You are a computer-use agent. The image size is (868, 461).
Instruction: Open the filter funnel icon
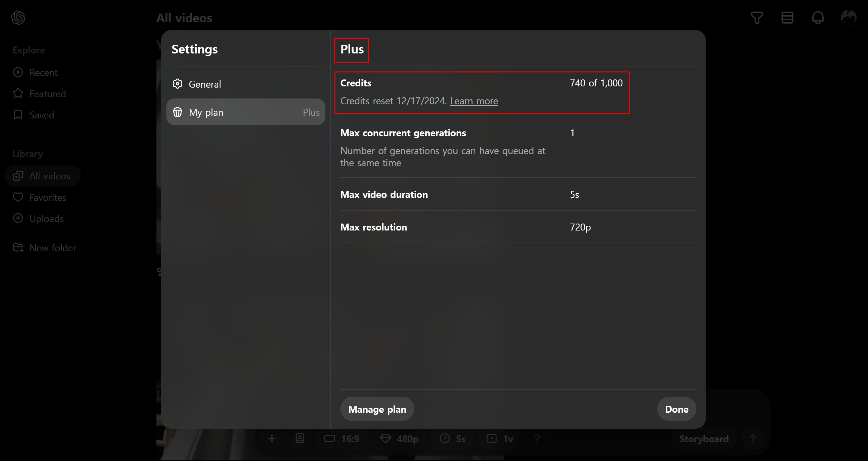coord(757,18)
